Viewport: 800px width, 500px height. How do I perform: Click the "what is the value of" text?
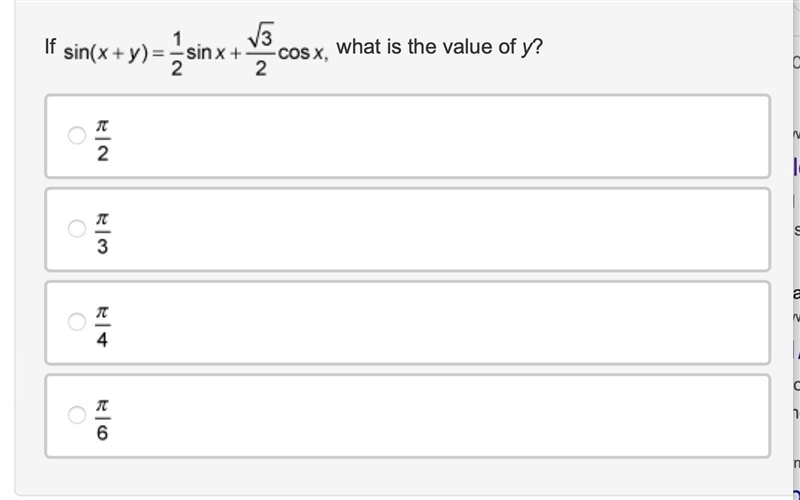[426, 47]
